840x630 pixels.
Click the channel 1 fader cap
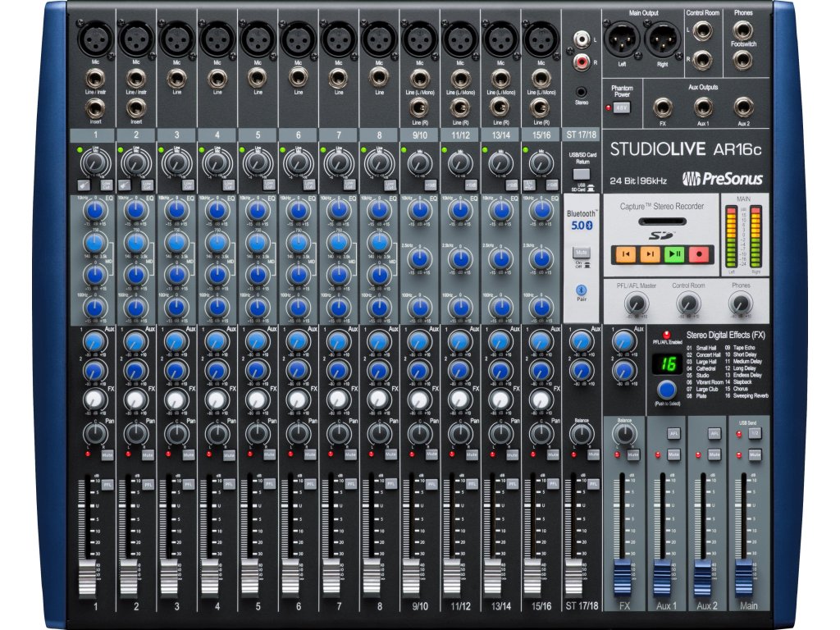(x=89, y=578)
